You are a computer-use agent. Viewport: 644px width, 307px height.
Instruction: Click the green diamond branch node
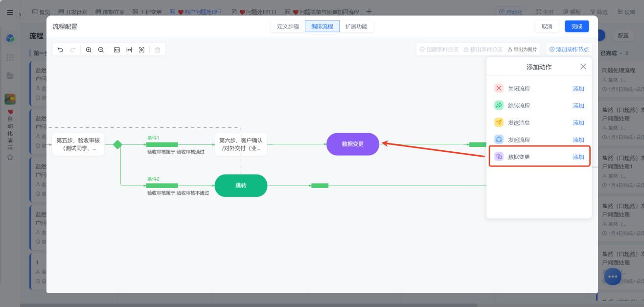tap(117, 144)
